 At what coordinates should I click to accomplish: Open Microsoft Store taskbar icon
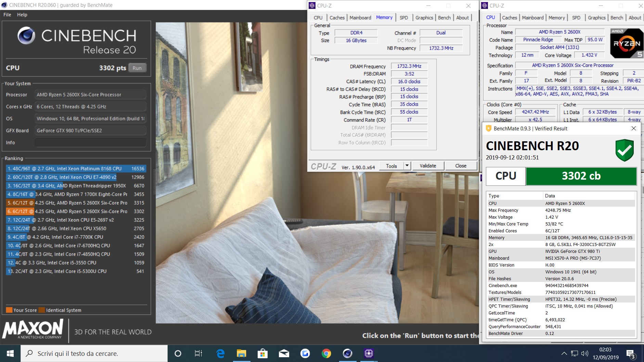coord(262,353)
